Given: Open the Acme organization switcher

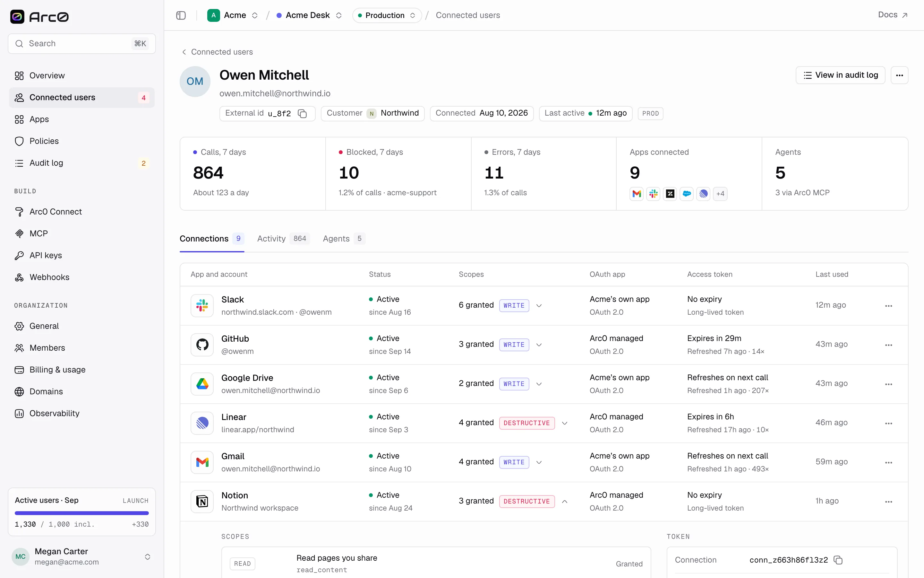Looking at the screenshot, I should (233, 15).
